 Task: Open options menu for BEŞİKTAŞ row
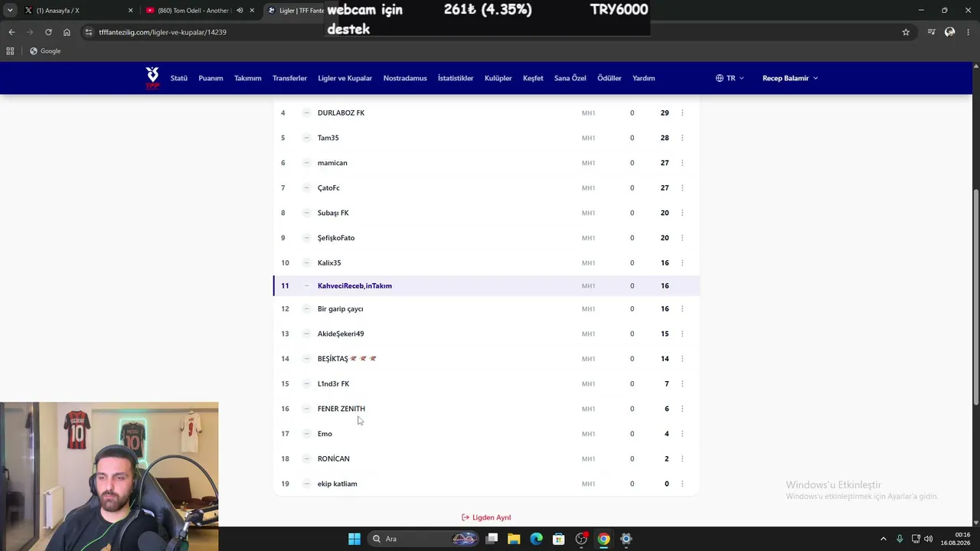(682, 358)
